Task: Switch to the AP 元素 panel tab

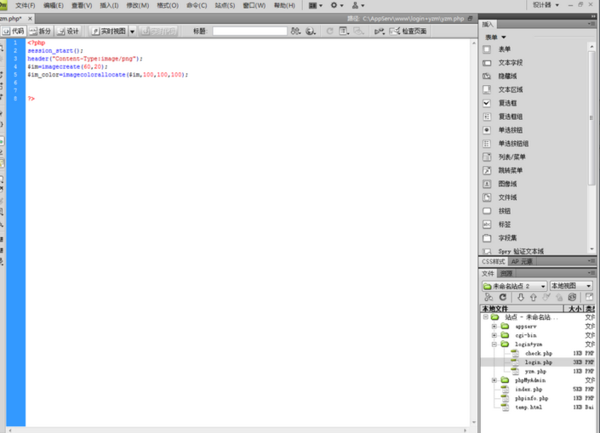Action: click(522, 262)
